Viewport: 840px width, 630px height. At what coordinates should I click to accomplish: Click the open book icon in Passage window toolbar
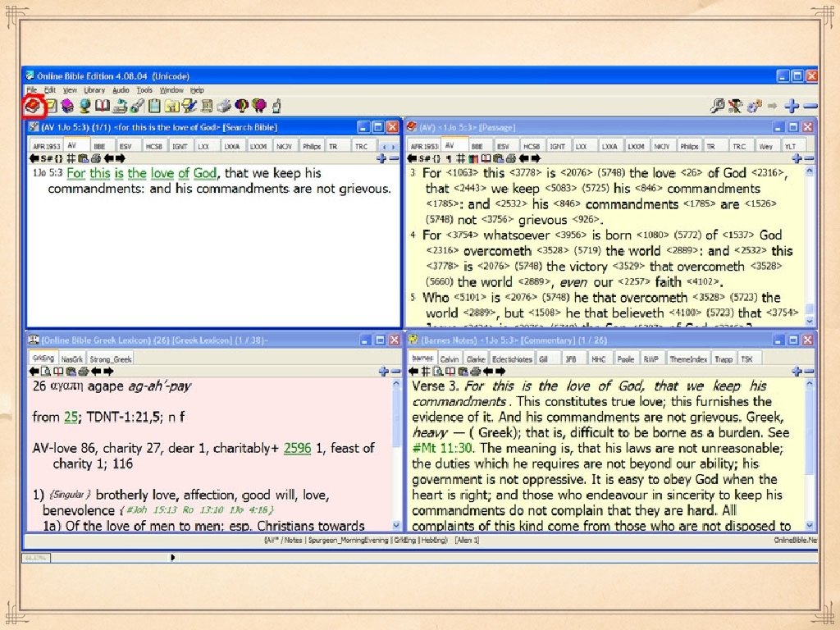coord(486,158)
